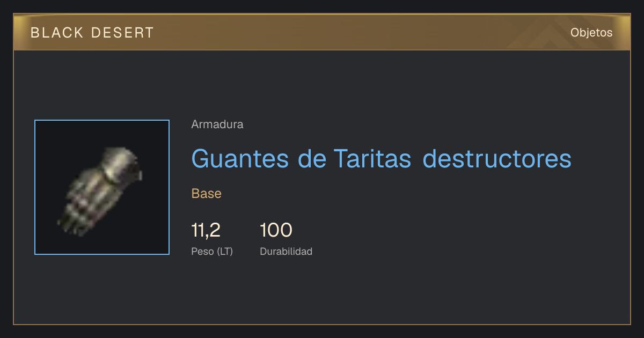Click the Durabilidad label
Image resolution: width=644 pixels, height=338 pixels.
(286, 251)
